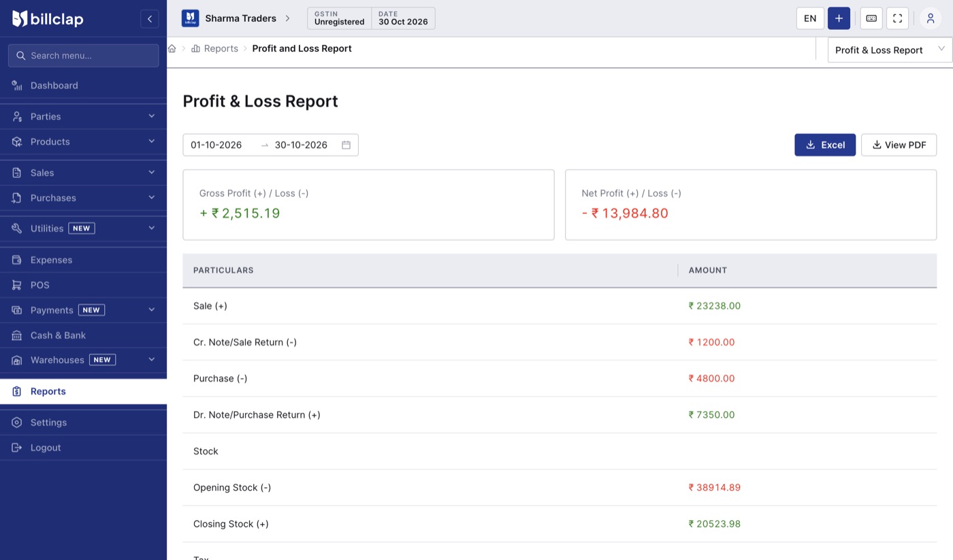
Task: Click the end date 30-10-2026
Action: [x=301, y=145]
